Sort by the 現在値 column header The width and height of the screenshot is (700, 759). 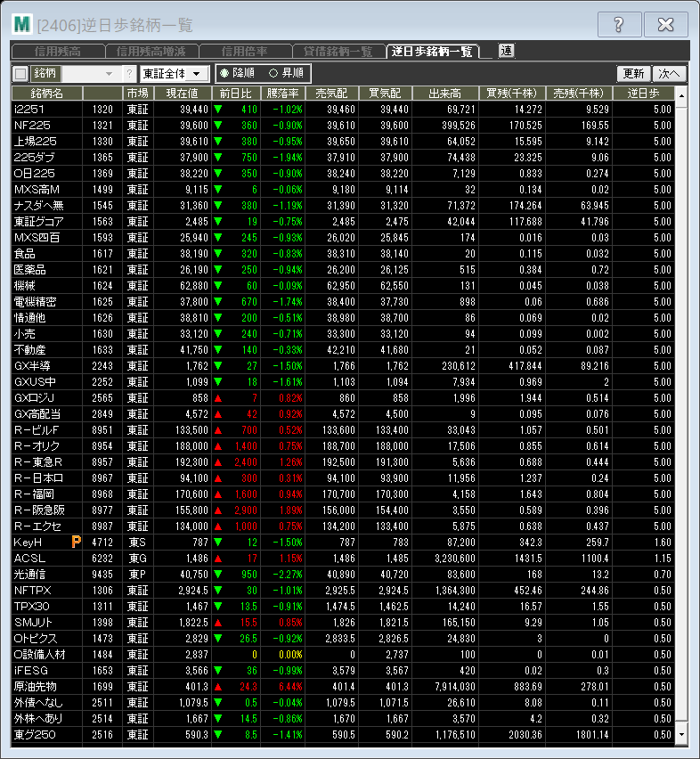(183, 93)
